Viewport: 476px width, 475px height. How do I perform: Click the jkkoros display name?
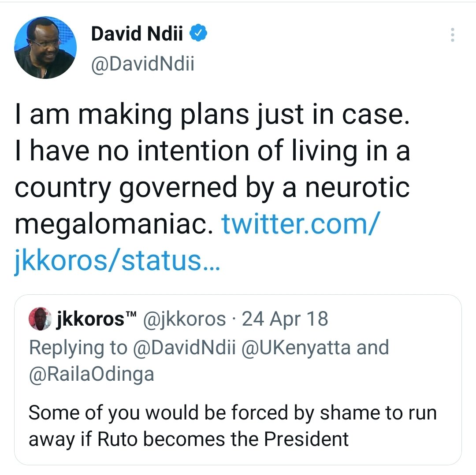tap(90, 319)
